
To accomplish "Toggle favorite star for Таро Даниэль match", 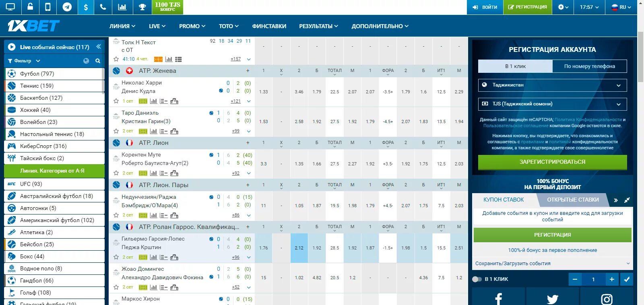I will (x=116, y=131).
